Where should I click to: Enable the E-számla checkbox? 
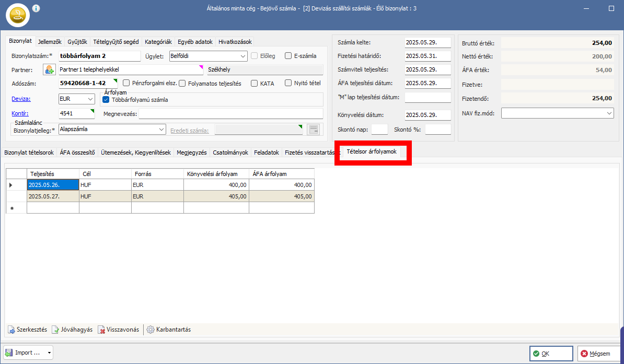[288, 56]
